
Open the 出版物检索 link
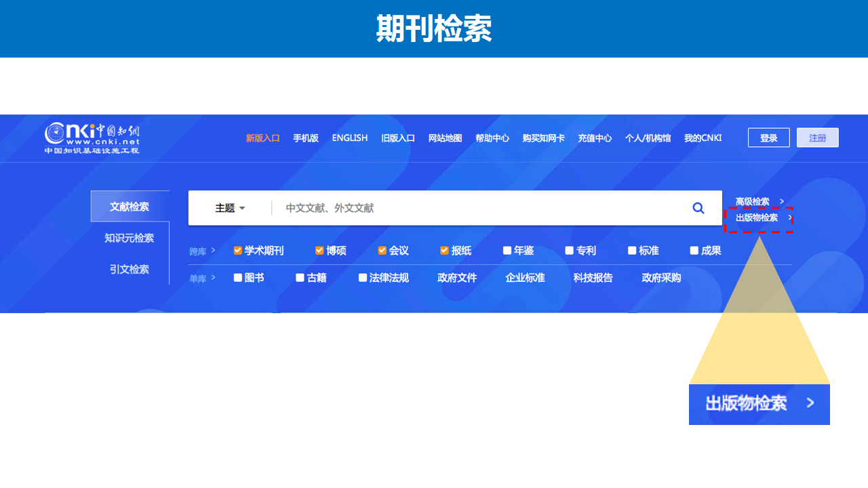pyautogui.click(x=757, y=218)
